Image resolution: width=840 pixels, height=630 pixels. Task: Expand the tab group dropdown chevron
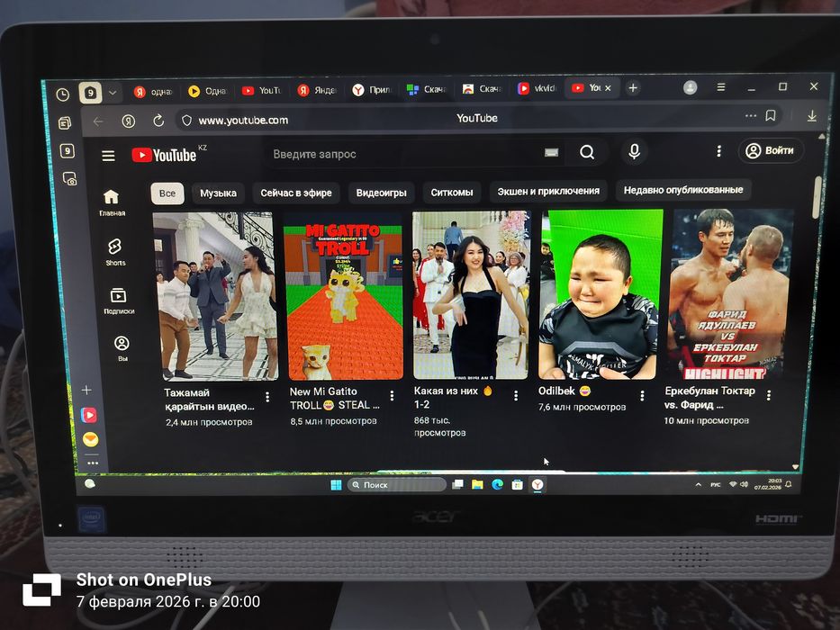tap(113, 93)
